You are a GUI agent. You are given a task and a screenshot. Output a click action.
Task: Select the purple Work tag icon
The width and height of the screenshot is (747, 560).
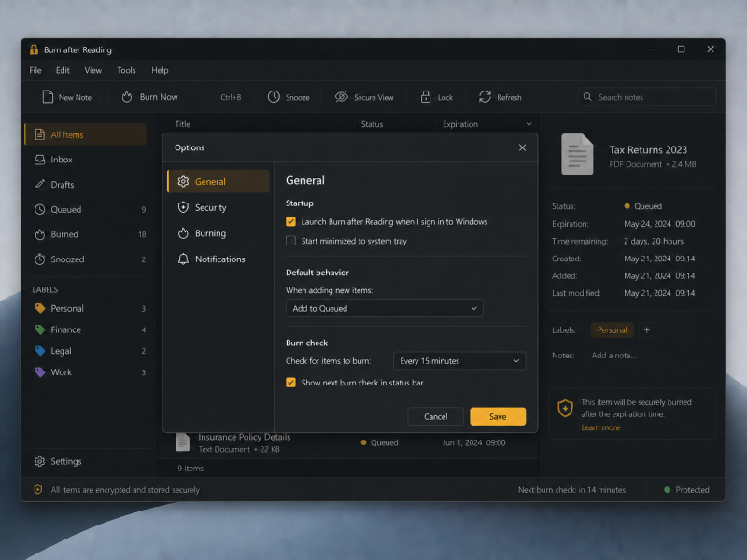(x=40, y=371)
